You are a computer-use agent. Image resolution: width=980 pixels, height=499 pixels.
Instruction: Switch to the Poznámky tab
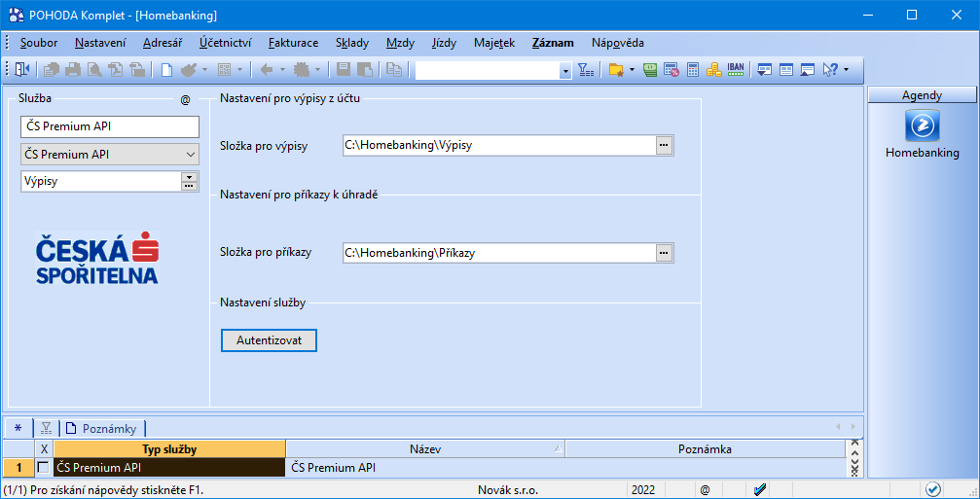(103, 428)
